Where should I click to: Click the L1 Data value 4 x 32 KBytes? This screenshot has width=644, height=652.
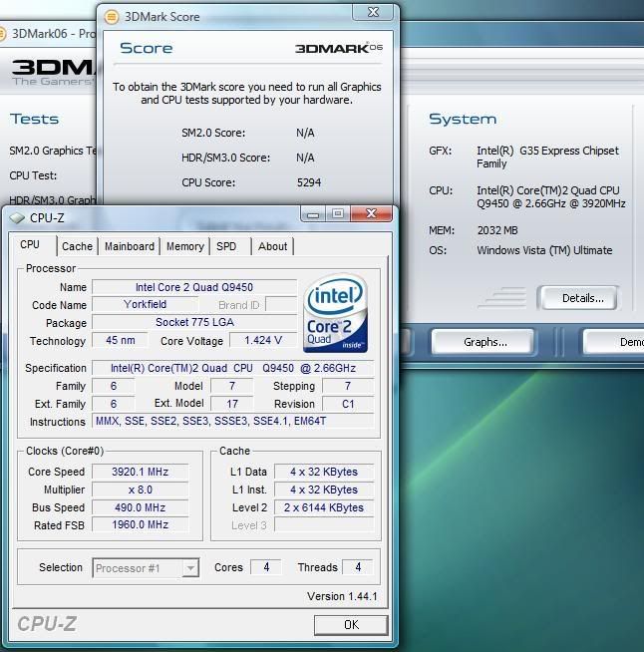[x=324, y=472]
